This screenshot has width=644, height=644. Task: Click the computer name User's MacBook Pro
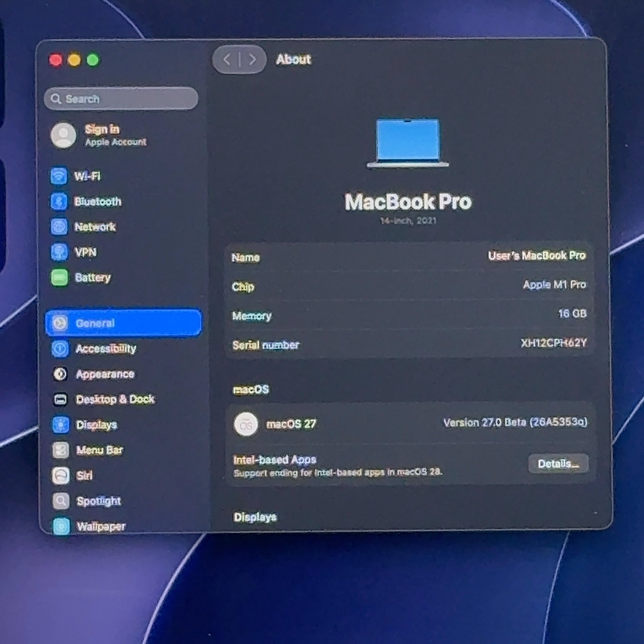[x=537, y=256]
